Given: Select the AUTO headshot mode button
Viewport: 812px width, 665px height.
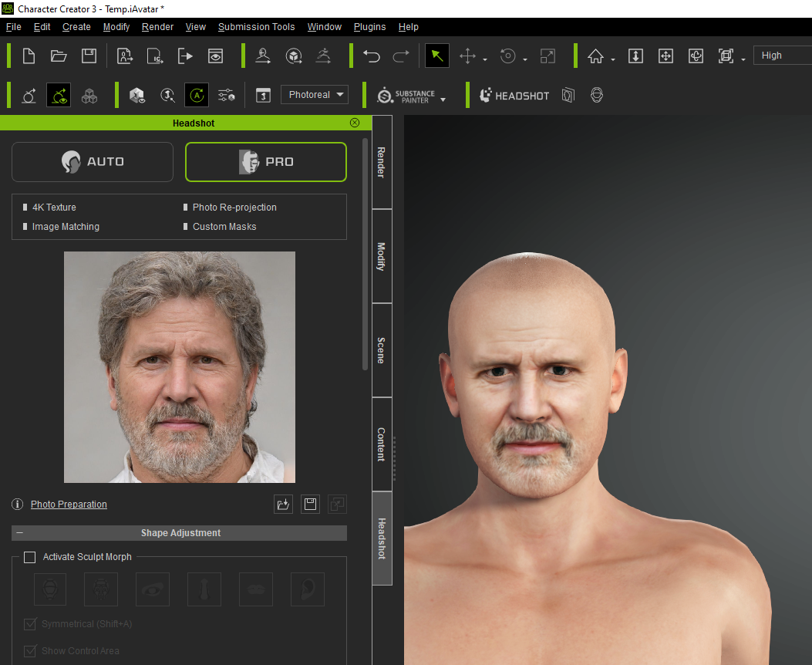Looking at the screenshot, I should coord(93,162).
